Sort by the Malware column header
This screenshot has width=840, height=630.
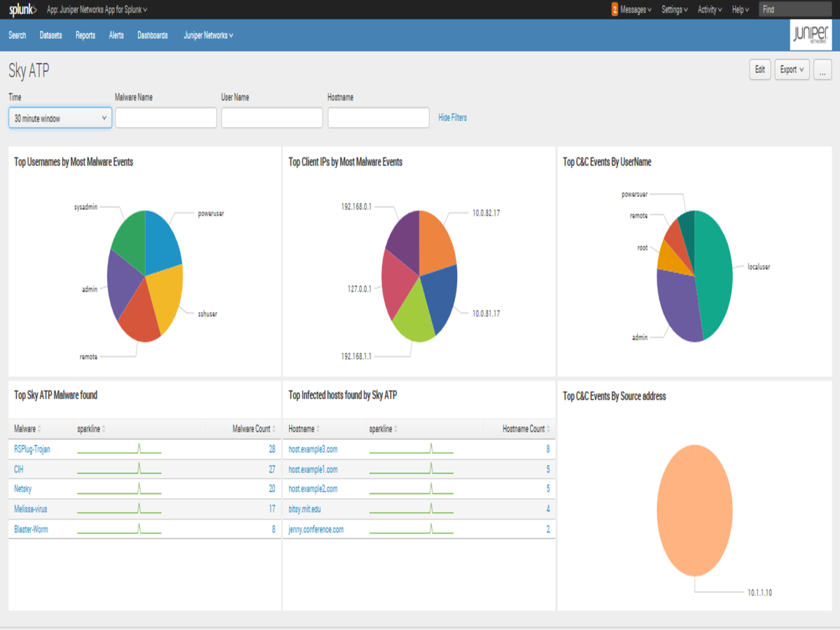(27, 428)
